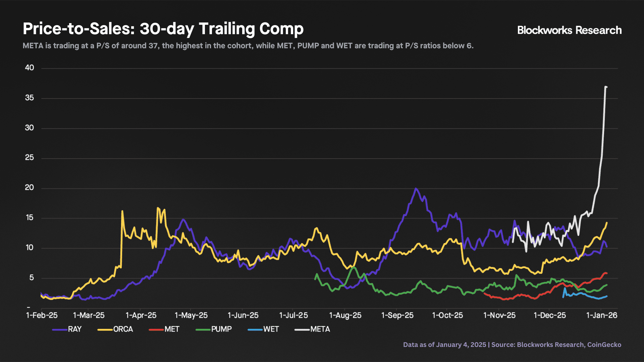Click the MET legend label

tap(172, 329)
